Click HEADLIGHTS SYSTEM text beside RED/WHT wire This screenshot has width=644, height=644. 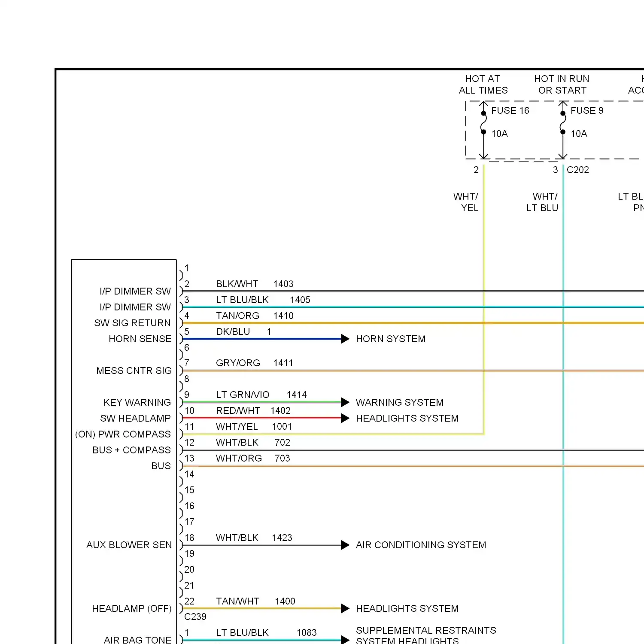[407, 419]
